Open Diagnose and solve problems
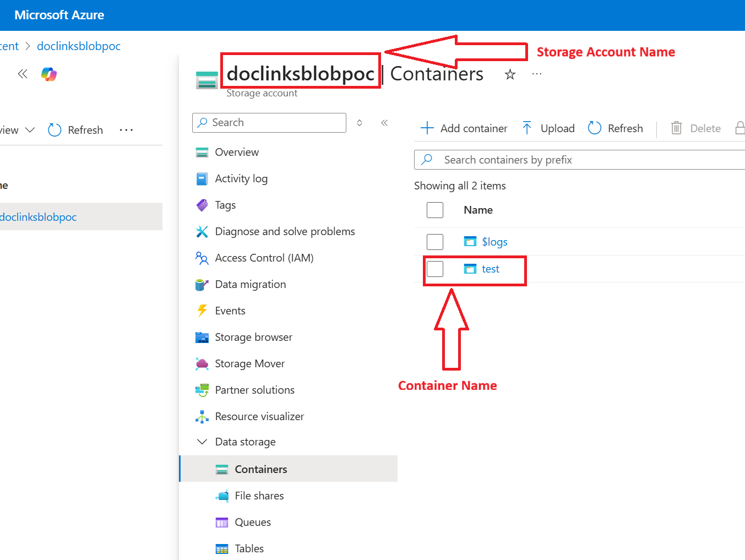This screenshot has width=745, height=560. [285, 231]
